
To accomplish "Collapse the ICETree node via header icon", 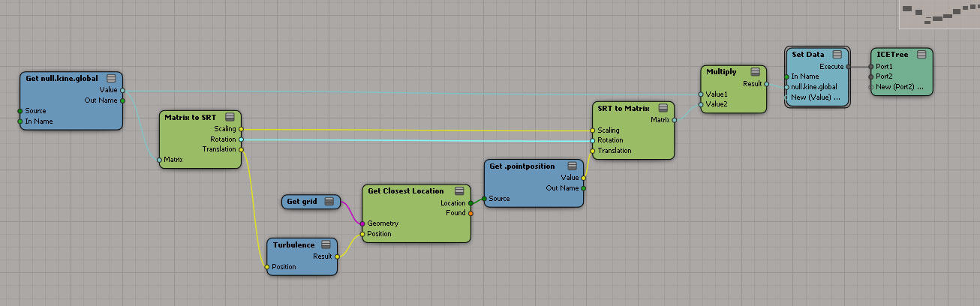I will (921, 55).
